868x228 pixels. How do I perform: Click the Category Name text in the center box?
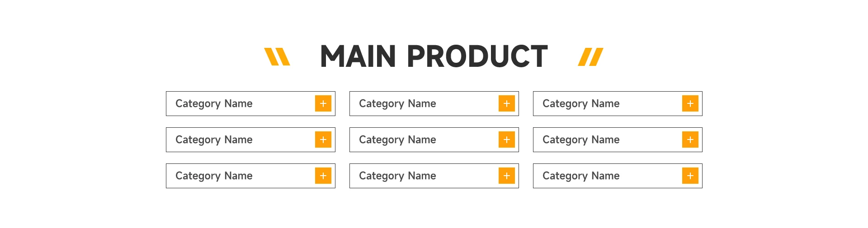397,140
